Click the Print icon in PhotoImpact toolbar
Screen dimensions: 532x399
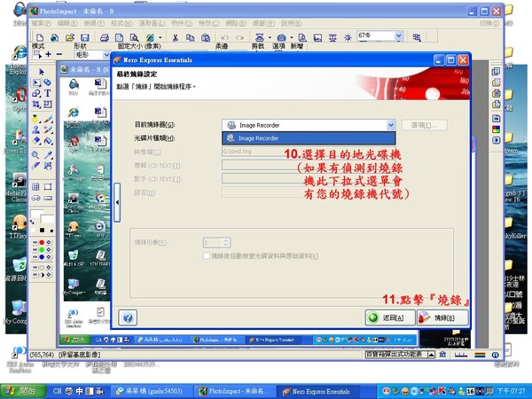click(x=105, y=37)
